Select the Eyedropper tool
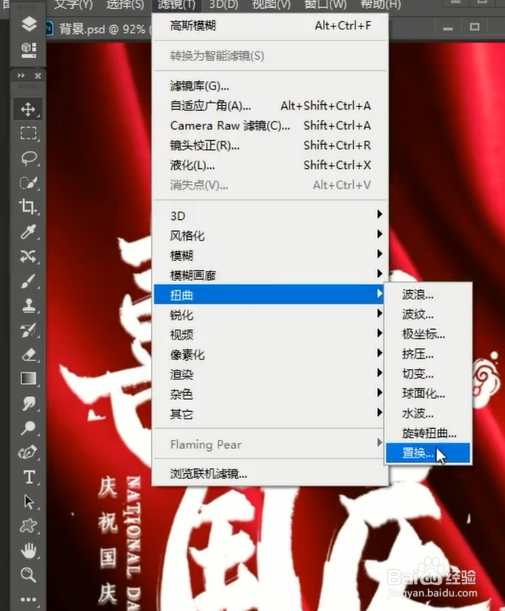Image resolution: width=505 pixels, height=611 pixels. point(28,231)
